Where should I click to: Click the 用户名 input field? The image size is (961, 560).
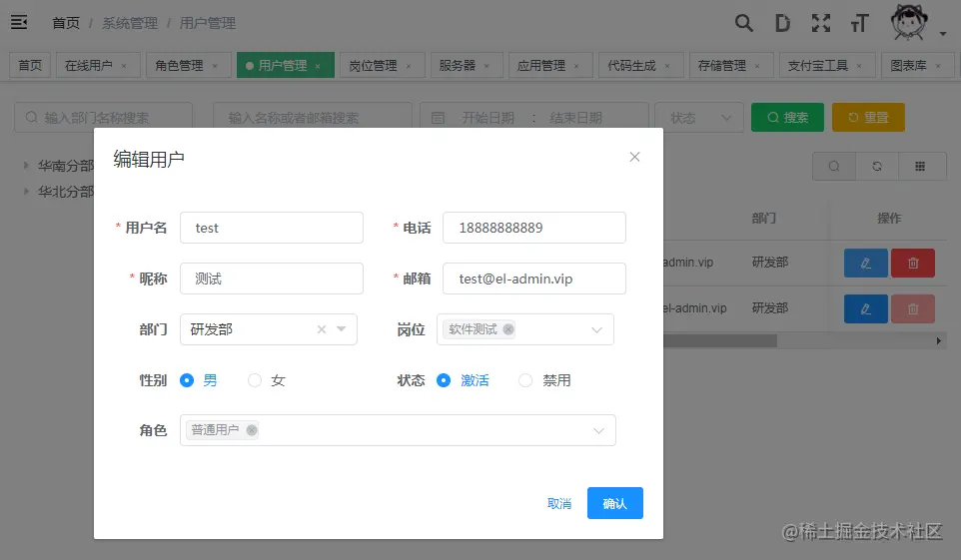[x=272, y=228]
